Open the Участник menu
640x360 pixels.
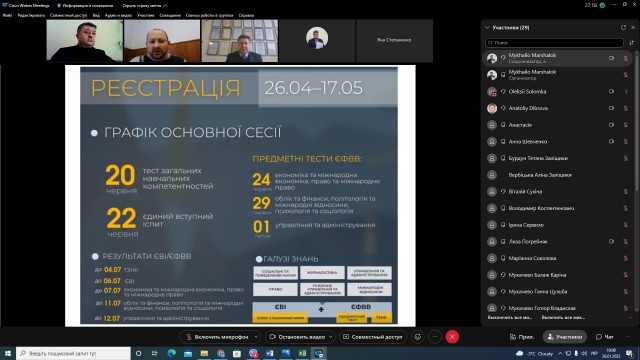pyautogui.click(x=146, y=16)
